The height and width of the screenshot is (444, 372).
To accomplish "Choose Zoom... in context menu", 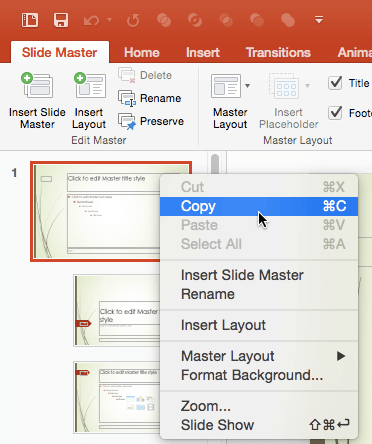I will 259,406.
